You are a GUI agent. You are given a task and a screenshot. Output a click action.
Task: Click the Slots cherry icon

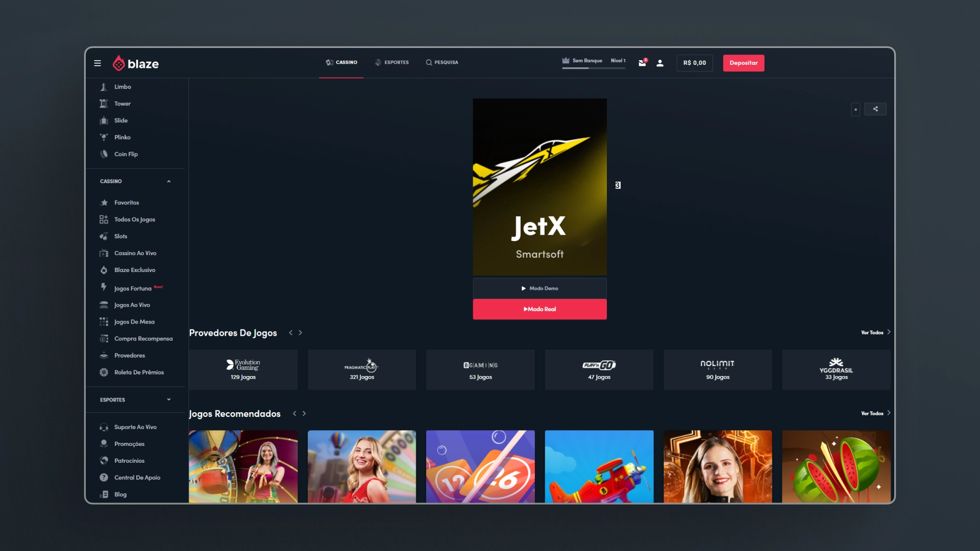104,236
